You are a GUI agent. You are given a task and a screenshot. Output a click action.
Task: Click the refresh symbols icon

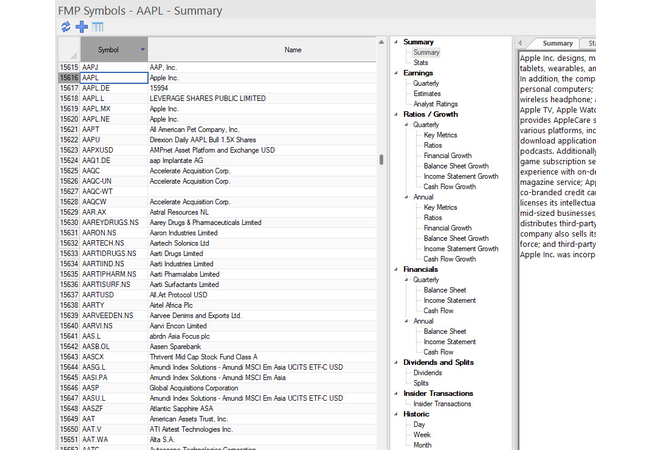point(65,27)
